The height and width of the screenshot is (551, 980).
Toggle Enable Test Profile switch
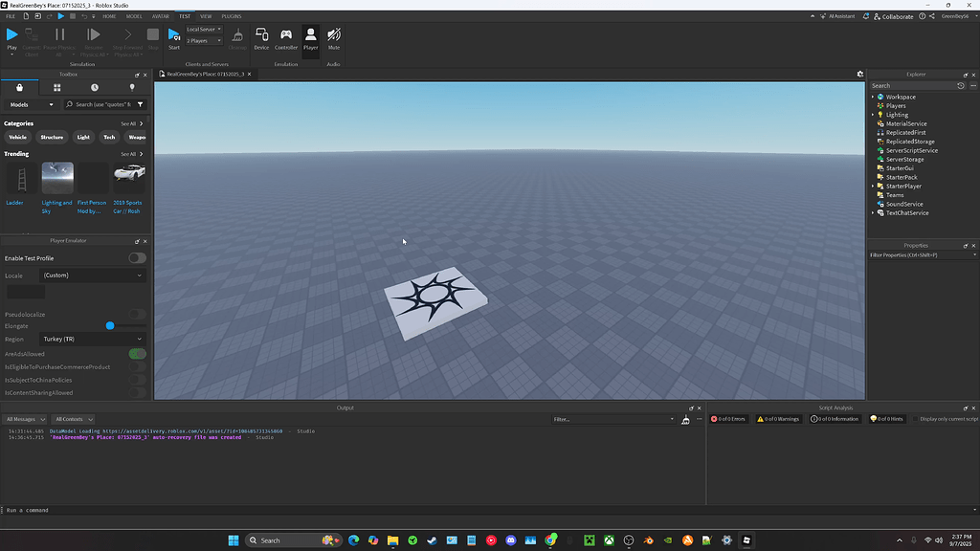click(x=138, y=258)
